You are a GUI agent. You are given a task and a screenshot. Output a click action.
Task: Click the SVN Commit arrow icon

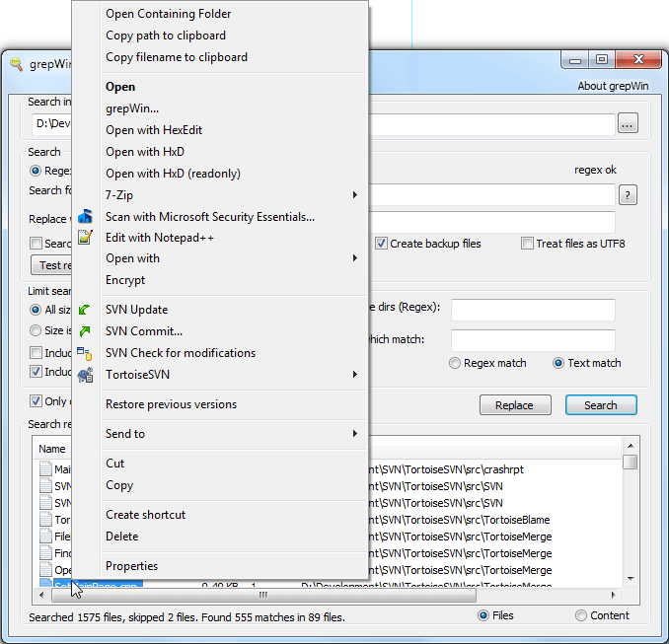(85, 331)
